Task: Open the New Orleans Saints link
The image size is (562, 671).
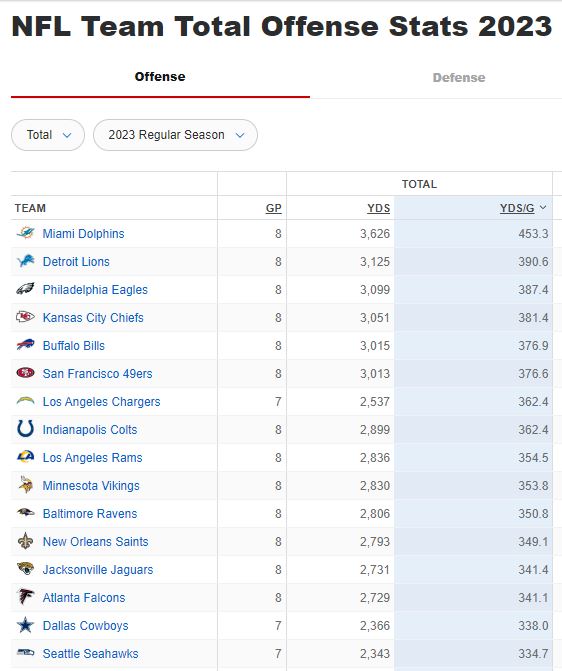Action: point(95,541)
